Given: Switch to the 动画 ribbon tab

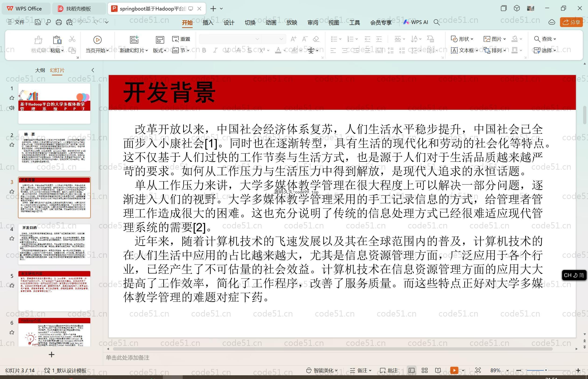Looking at the screenshot, I should click(271, 23).
